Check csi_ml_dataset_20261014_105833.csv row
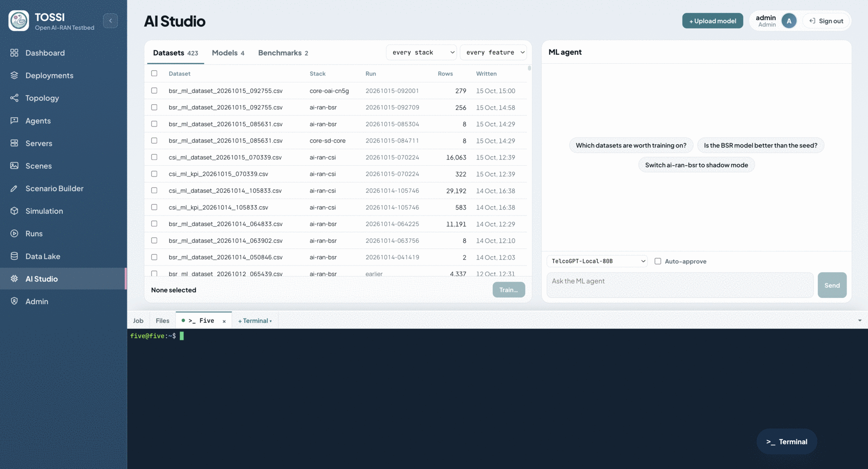 (x=154, y=190)
